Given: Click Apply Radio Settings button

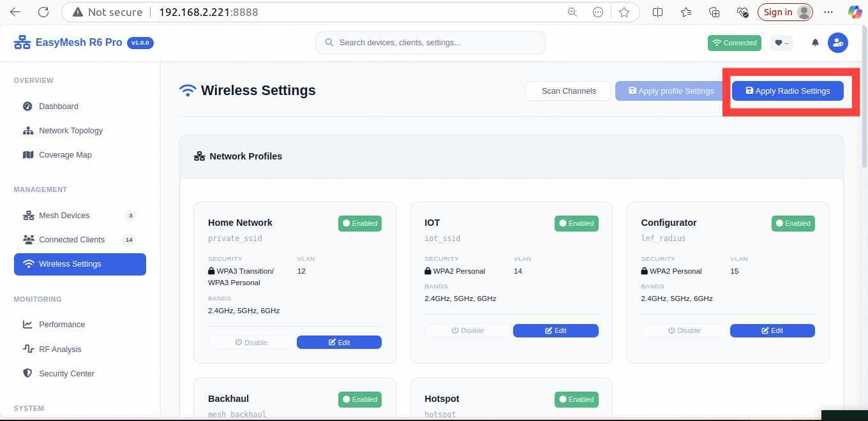Looking at the screenshot, I should click(x=788, y=91).
